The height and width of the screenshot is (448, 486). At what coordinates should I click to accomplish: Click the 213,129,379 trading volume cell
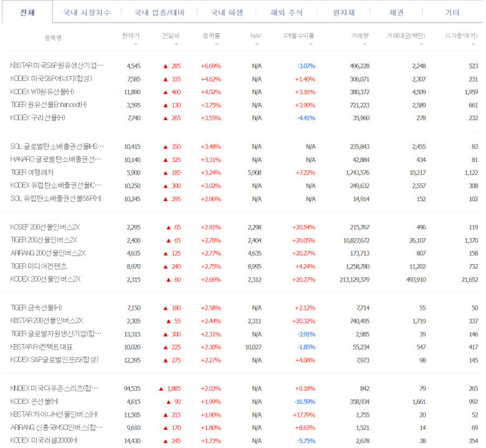pyautogui.click(x=355, y=280)
